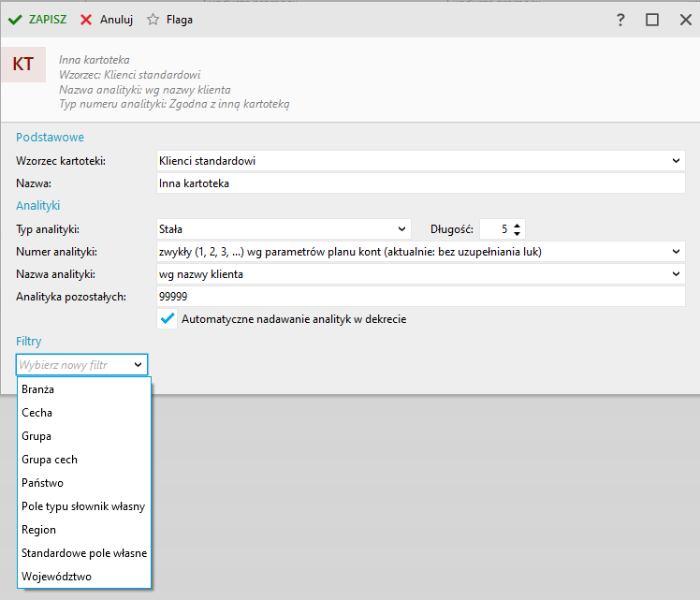Viewport: 700px width, 600px height.
Task: Maximize the dialog window
Action: (x=651, y=20)
